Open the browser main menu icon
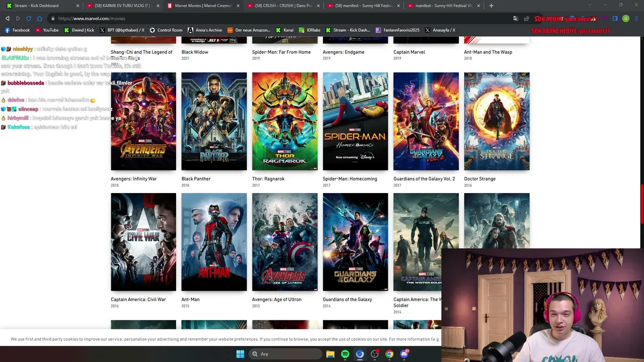644x362 pixels. [636, 19]
